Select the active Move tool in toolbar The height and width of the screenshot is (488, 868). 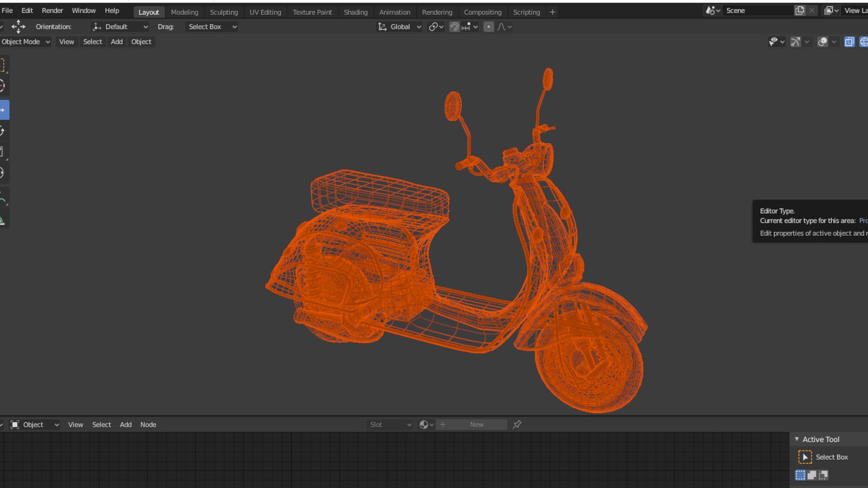coord(4,110)
